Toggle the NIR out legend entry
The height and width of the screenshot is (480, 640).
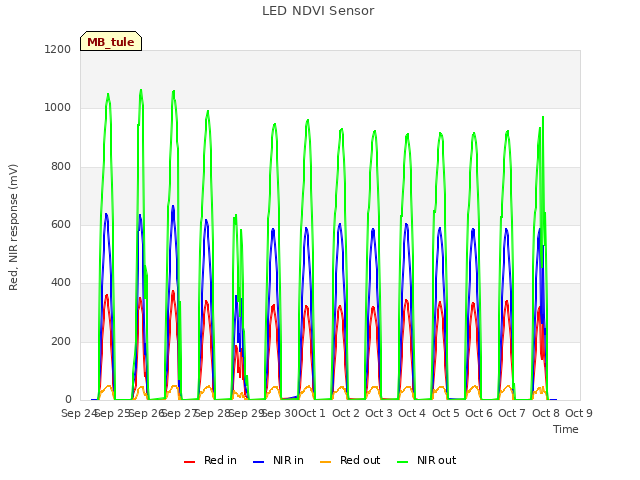click(427, 460)
